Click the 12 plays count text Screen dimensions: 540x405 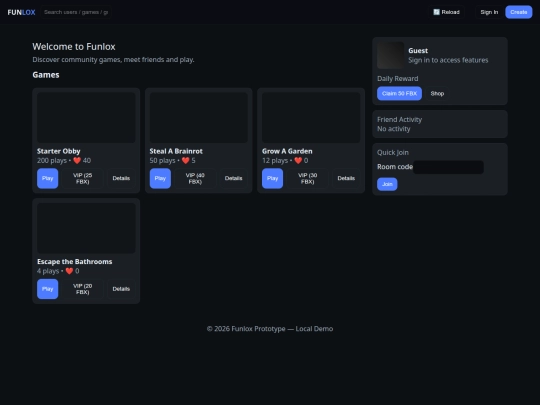(275, 160)
